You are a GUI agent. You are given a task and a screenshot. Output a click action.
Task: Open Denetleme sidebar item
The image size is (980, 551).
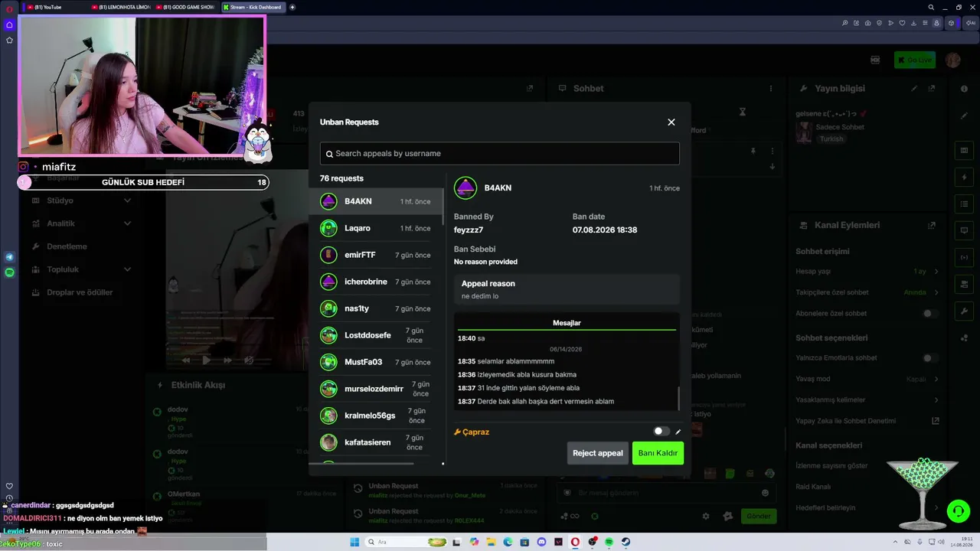click(67, 246)
